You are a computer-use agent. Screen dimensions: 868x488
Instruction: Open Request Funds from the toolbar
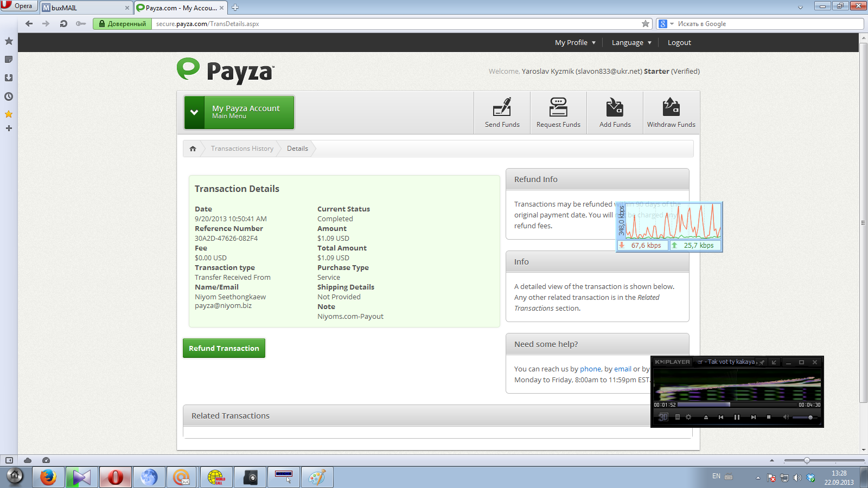(558, 112)
